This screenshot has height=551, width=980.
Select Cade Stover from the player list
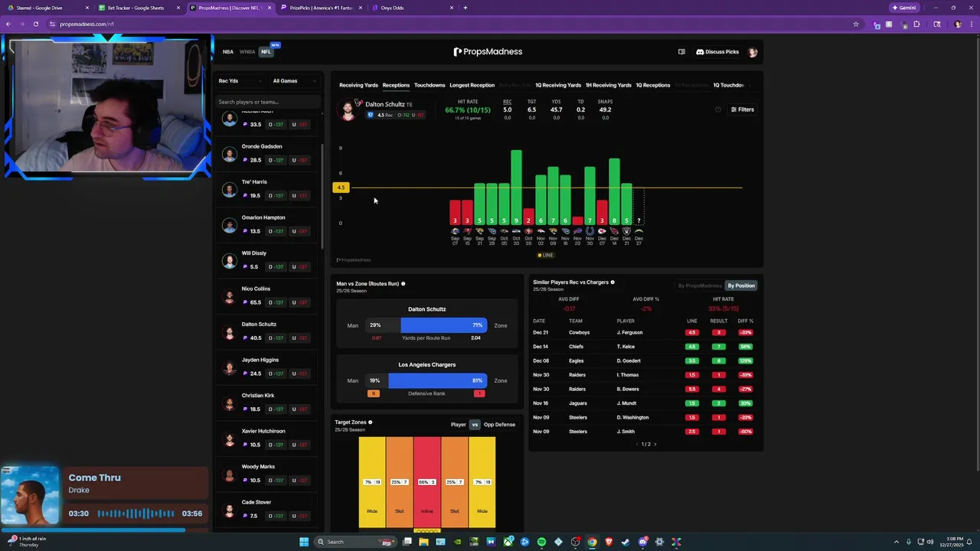point(266,510)
